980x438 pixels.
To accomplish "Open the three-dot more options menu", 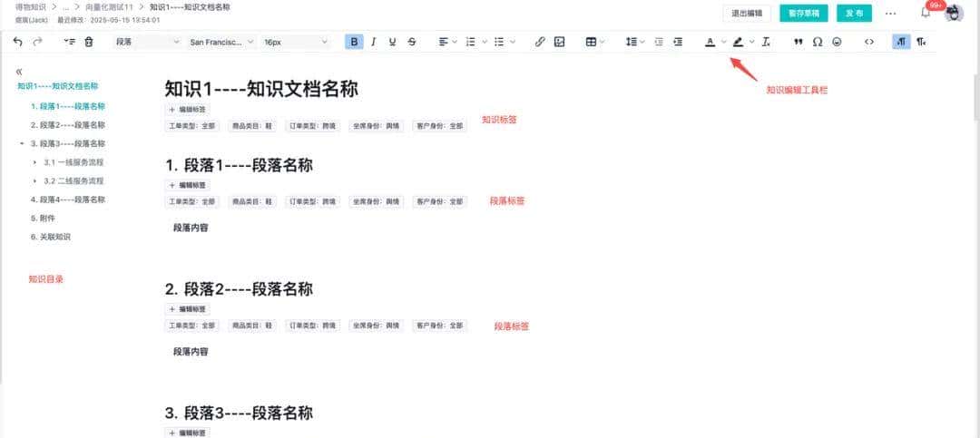I will [891, 13].
